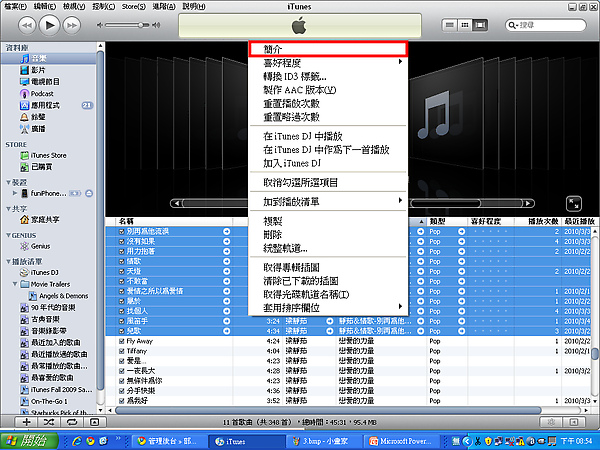
Task: Switch to Cover Flow view
Action: point(480,25)
